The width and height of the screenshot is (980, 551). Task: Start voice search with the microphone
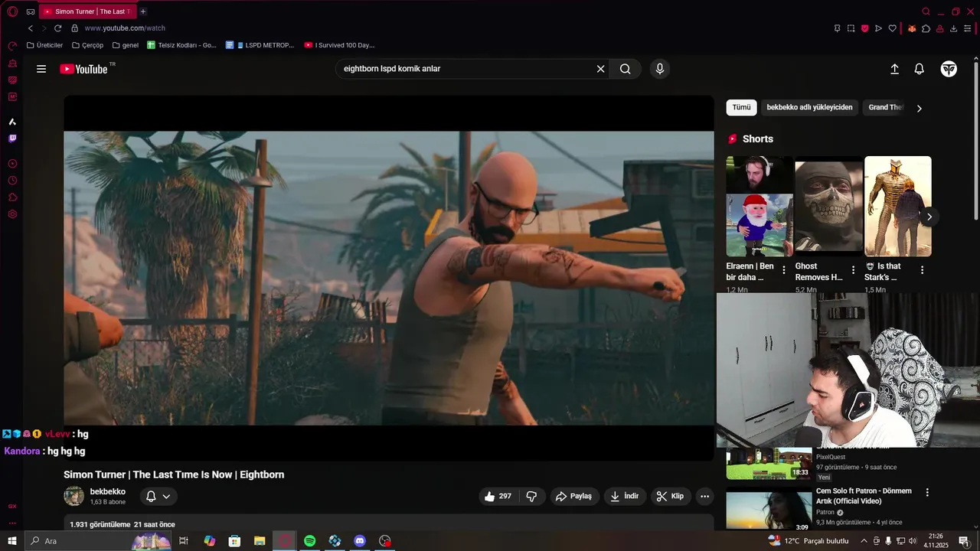click(x=660, y=69)
